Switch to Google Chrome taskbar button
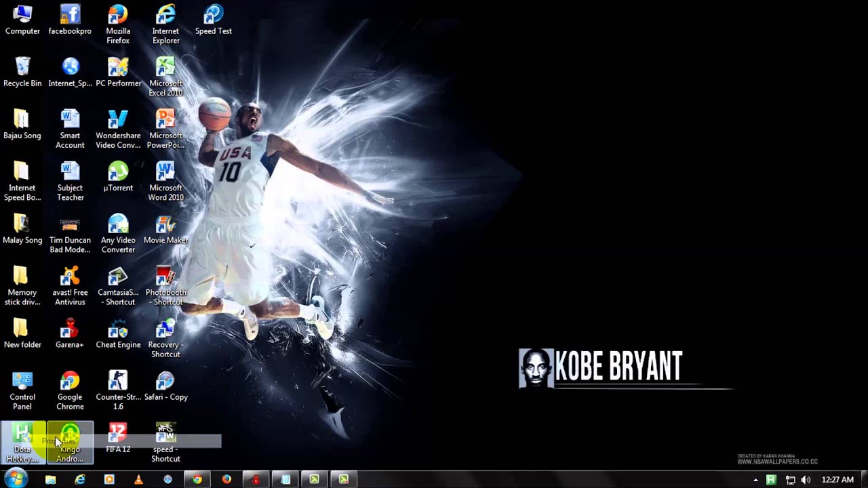This screenshot has width=868, height=488. point(197,479)
